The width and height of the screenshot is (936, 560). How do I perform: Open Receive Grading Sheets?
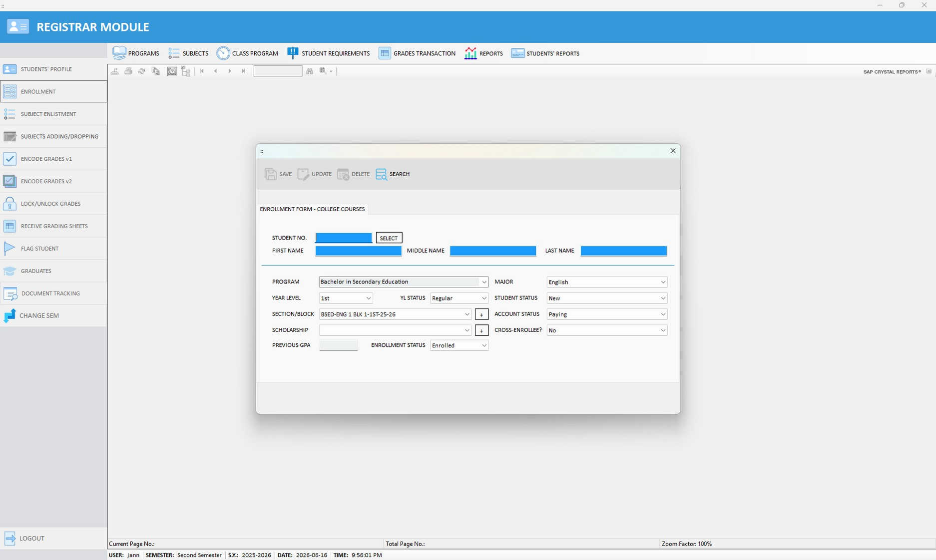tap(53, 226)
